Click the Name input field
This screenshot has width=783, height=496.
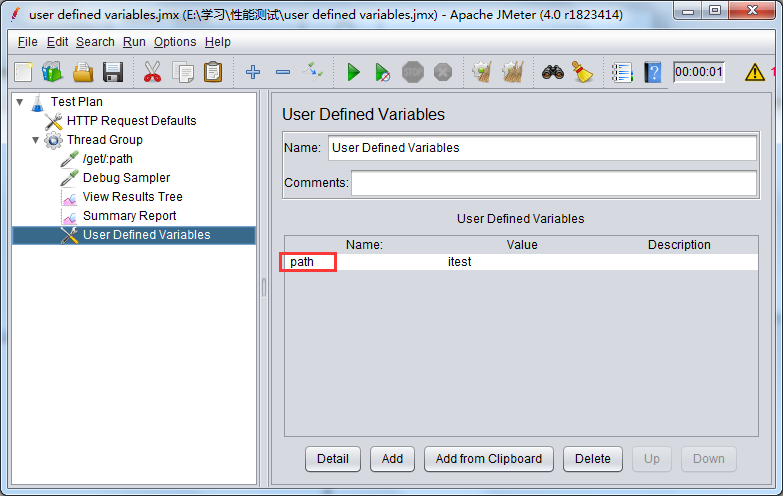click(x=542, y=148)
